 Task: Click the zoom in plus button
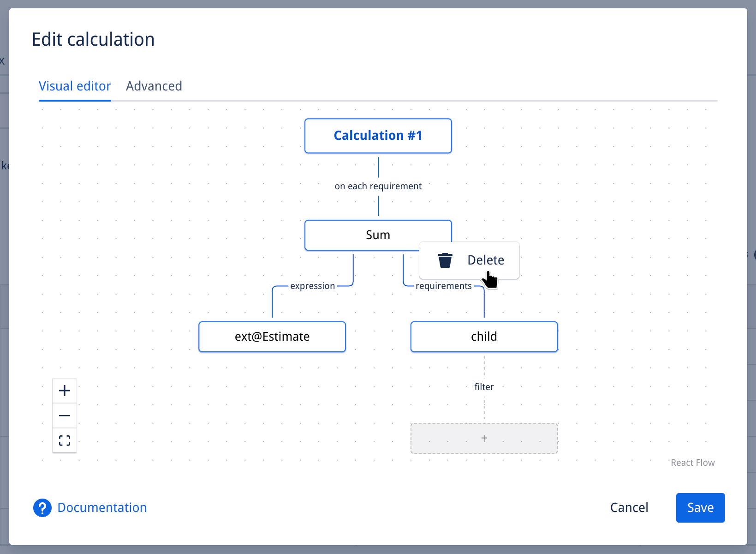[65, 391]
